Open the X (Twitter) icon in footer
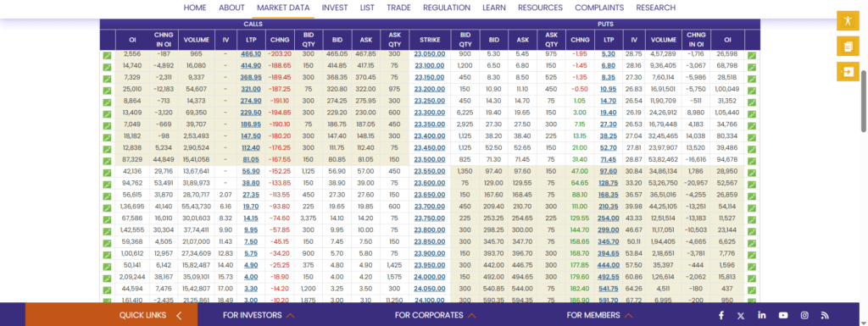 [741, 316]
